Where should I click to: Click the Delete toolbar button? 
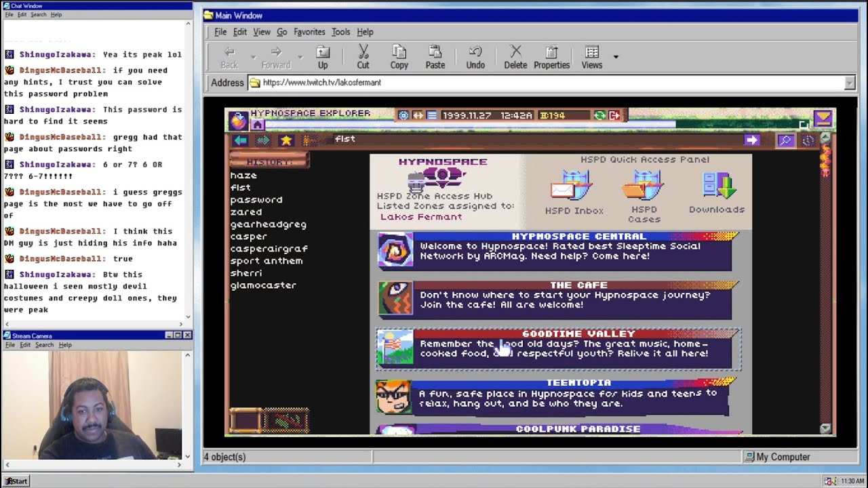(x=515, y=57)
